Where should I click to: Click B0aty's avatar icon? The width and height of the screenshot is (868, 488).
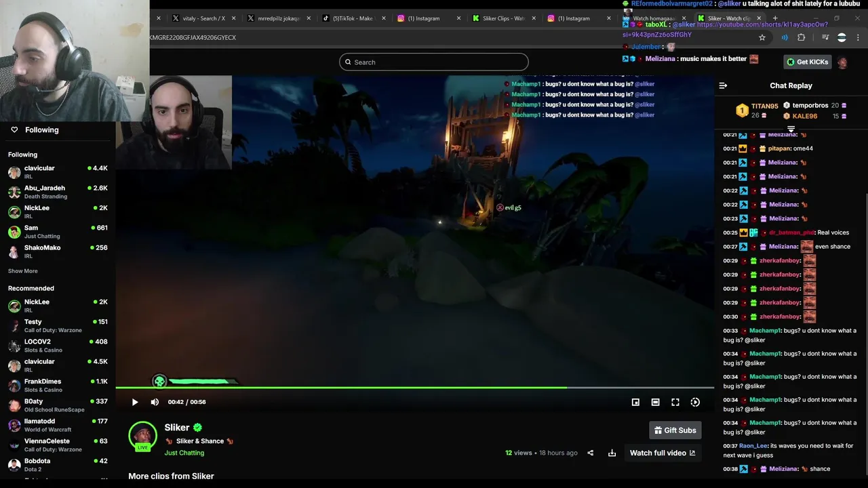pyautogui.click(x=14, y=405)
